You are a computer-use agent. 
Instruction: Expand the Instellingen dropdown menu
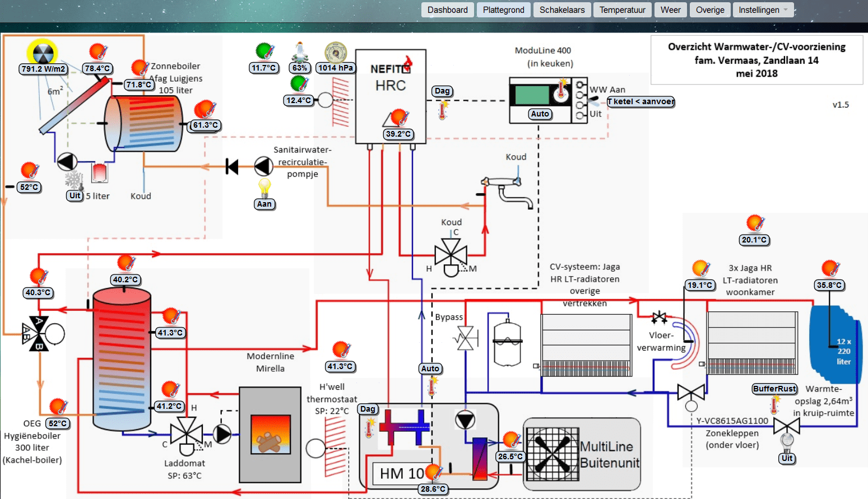[763, 10]
